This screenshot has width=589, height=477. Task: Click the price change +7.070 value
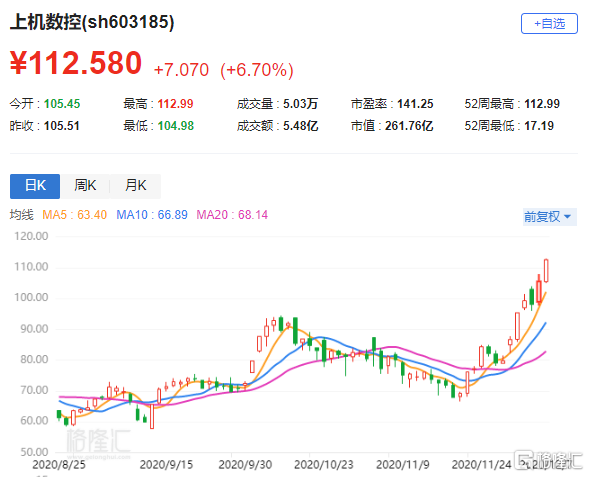tap(181, 70)
